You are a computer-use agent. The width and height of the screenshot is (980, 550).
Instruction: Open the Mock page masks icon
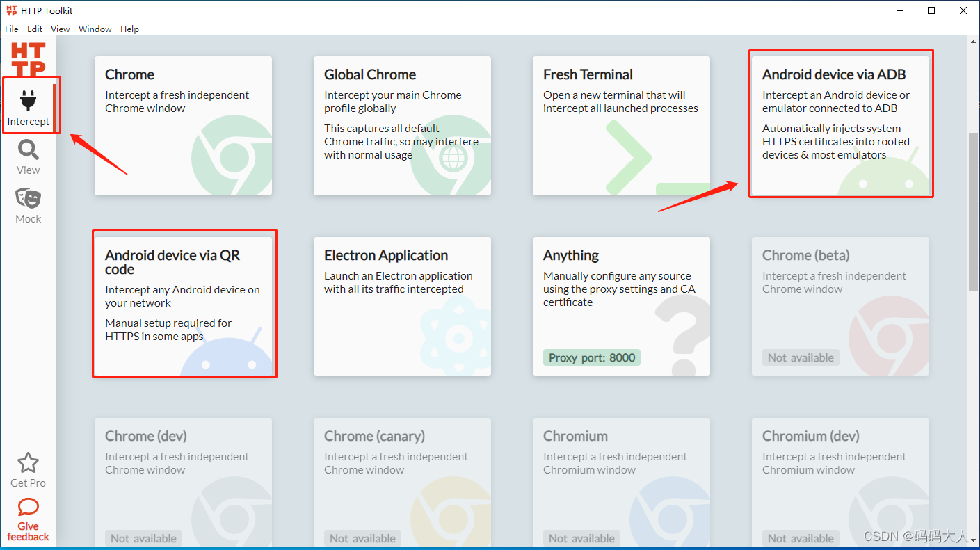[28, 198]
